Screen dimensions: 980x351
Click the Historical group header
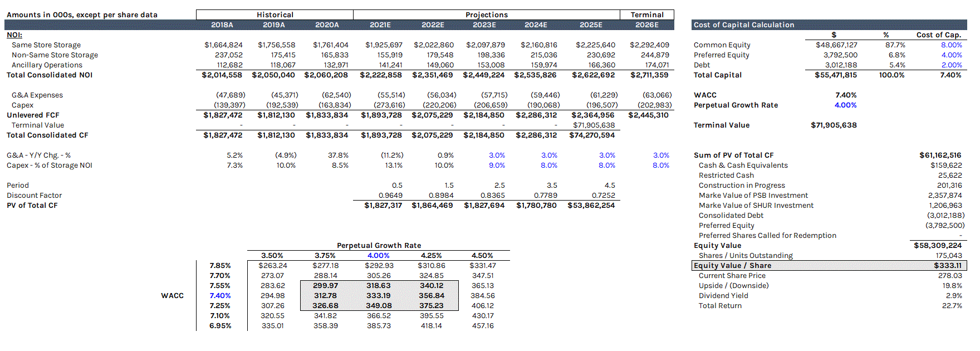pyautogui.click(x=275, y=15)
